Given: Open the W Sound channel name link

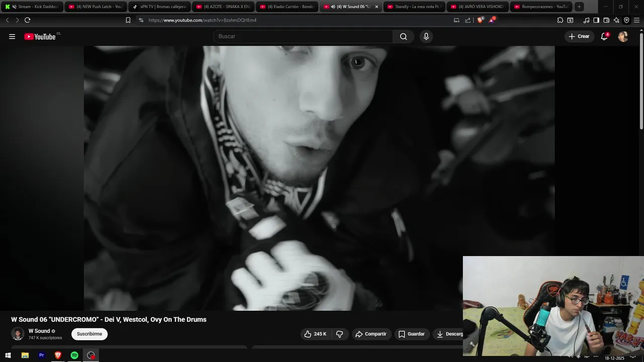Looking at the screenshot, I should coord(39,331).
